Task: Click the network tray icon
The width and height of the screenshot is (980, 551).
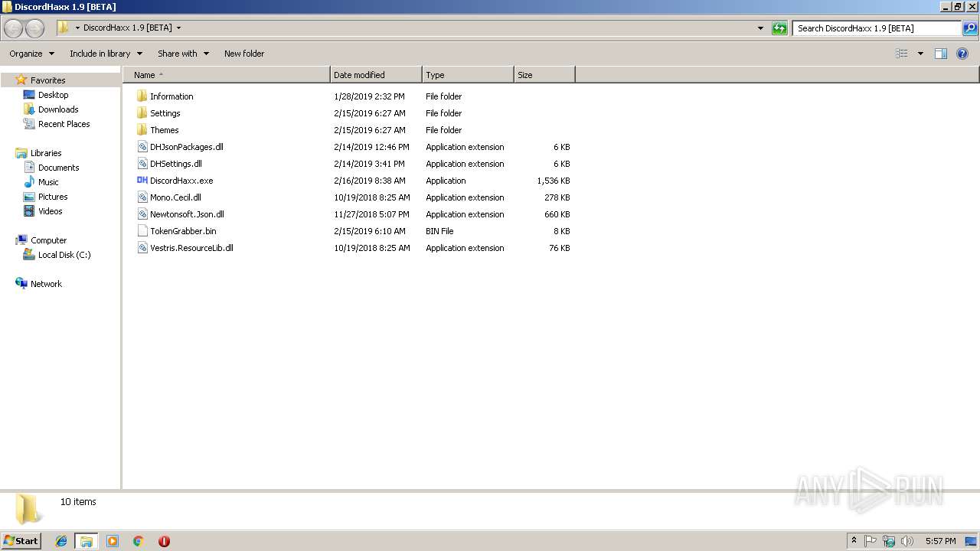Action: click(x=889, y=541)
